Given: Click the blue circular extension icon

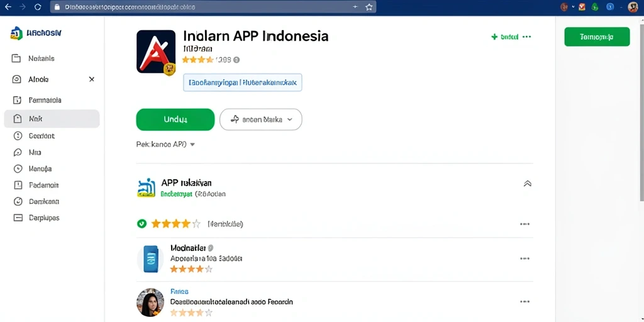Looking at the screenshot, I should (x=610, y=6).
